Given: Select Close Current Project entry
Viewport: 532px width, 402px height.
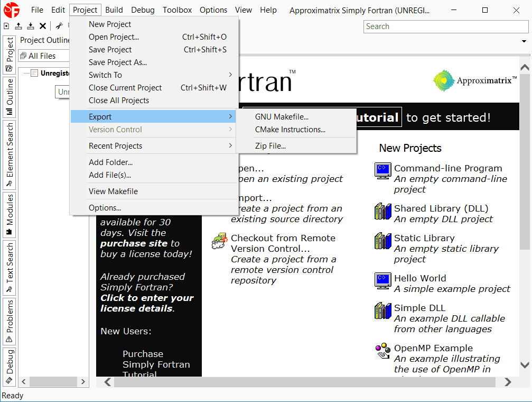Looking at the screenshot, I should pyautogui.click(x=154, y=88).
